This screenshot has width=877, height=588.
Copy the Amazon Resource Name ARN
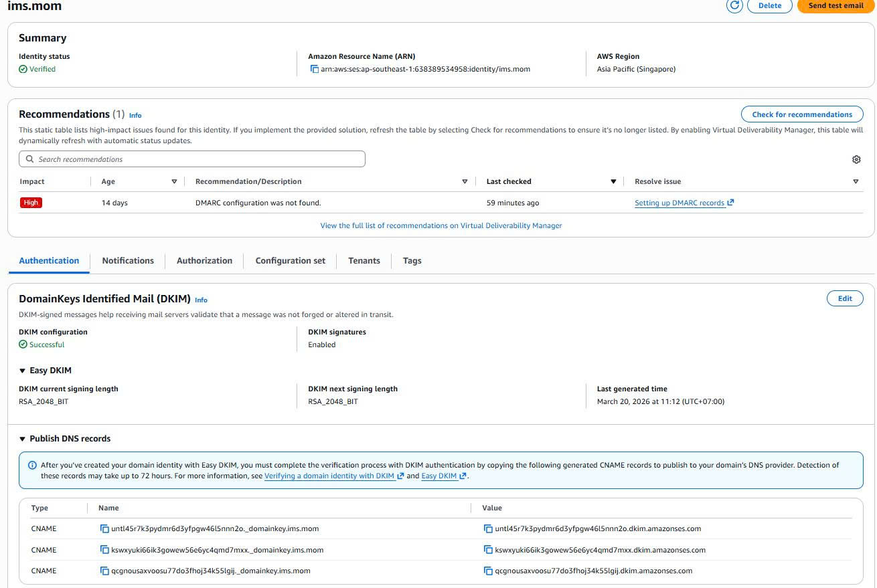pyautogui.click(x=315, y=69)
